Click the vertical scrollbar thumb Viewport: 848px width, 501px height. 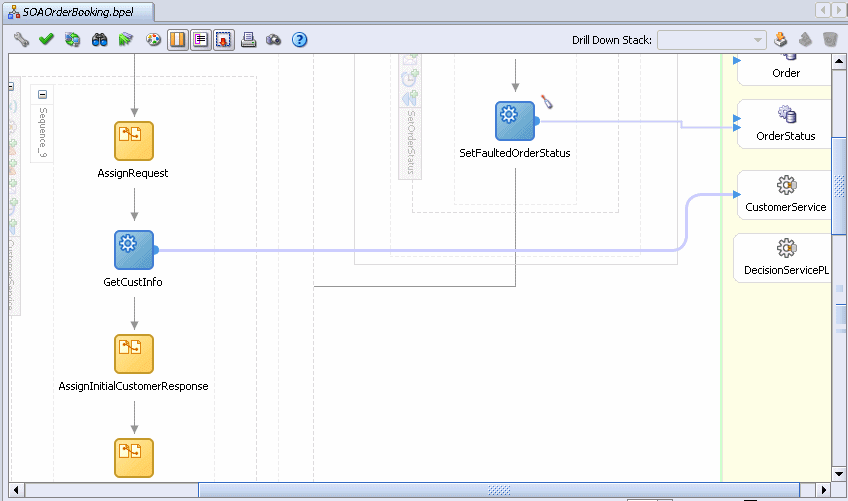[x=839, y=186]
